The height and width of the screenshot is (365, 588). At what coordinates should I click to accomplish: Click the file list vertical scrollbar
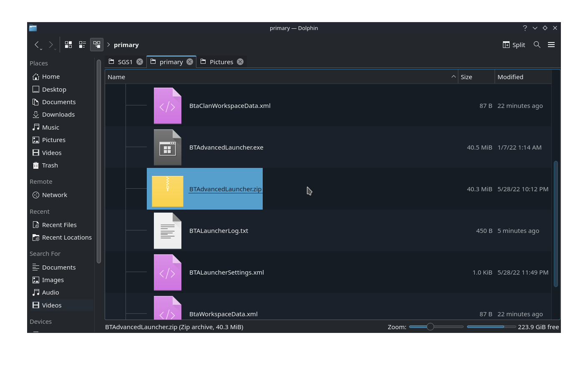point(556,224)
